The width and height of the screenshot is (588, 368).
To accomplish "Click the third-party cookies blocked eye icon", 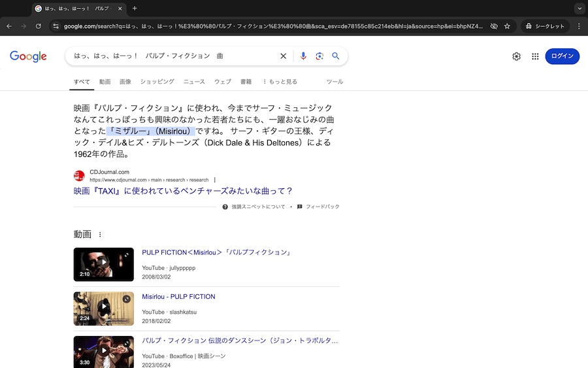I will point(494,26).
